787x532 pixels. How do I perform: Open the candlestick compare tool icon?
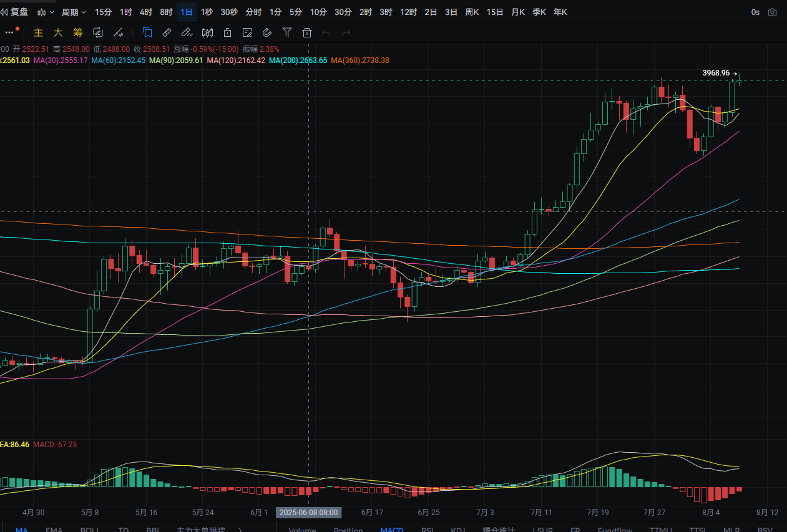(208, 32)
